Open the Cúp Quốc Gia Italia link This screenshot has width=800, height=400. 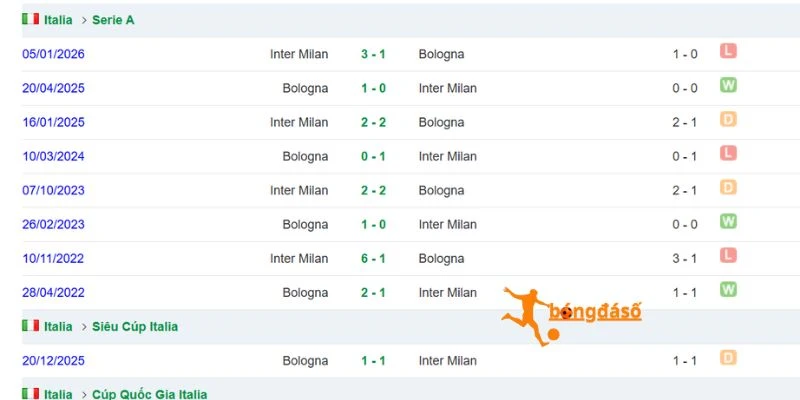pyautogui.click(x=149, y=394)
